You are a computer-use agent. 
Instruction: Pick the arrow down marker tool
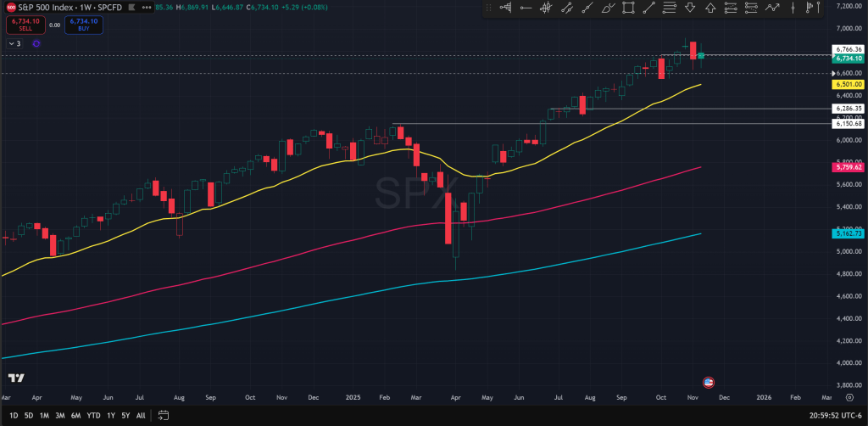click(x=689, y=8)
